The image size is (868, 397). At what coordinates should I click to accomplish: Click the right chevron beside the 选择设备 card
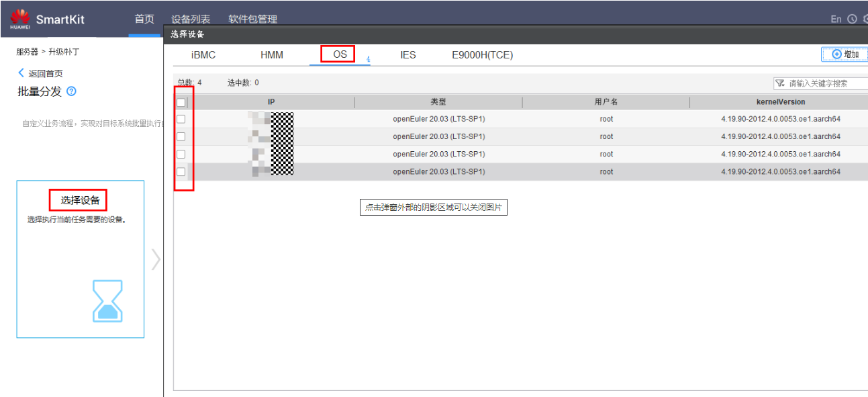point(156,259)
